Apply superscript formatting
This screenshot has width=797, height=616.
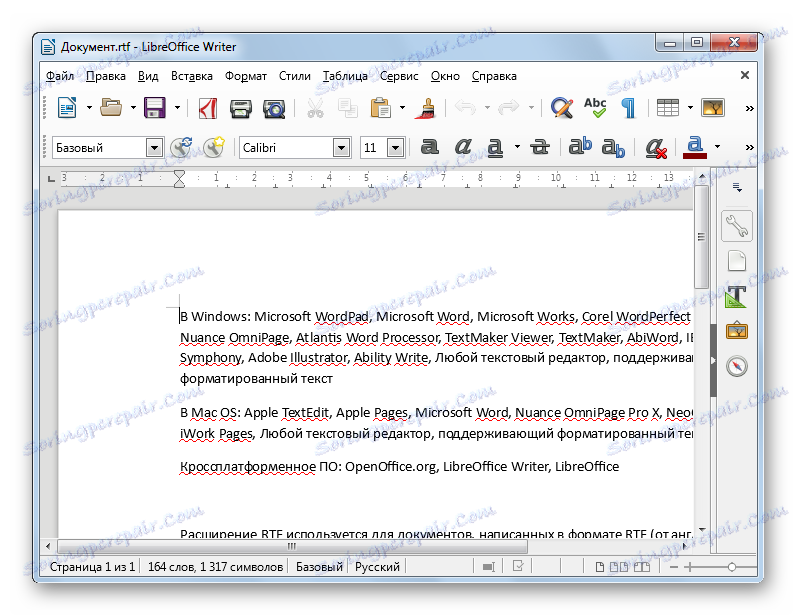pyautogui.click(x=580, y=146)
